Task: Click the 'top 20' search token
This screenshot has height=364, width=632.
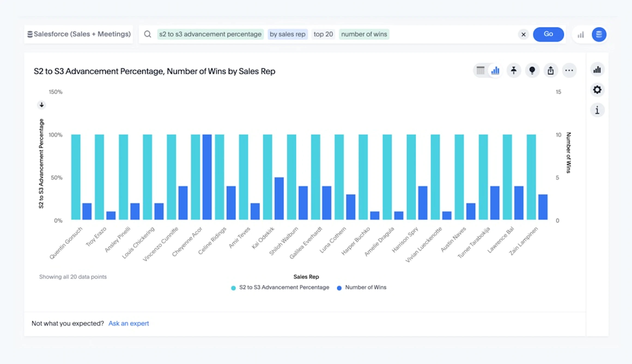Action: point(323,34)
